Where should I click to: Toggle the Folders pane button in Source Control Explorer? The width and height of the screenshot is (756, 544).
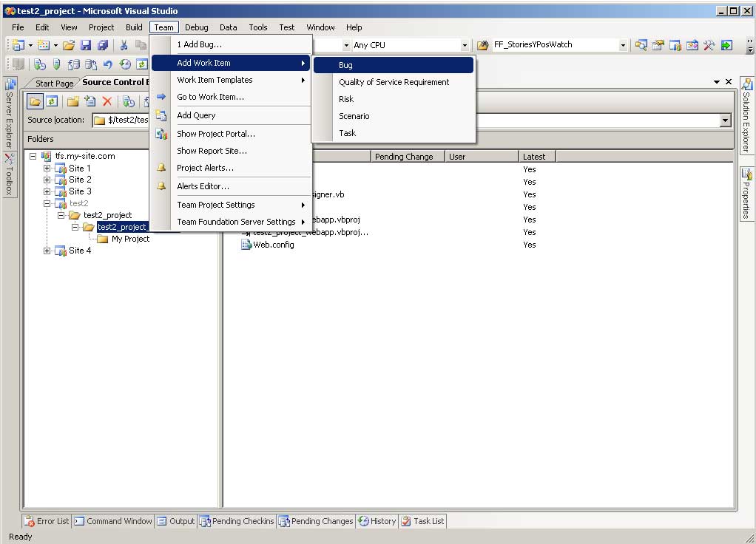point(35,101)
